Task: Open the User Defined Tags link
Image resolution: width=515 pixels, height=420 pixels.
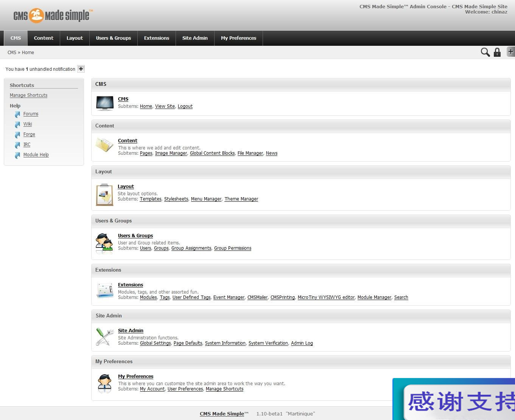Action: point(191,297)
